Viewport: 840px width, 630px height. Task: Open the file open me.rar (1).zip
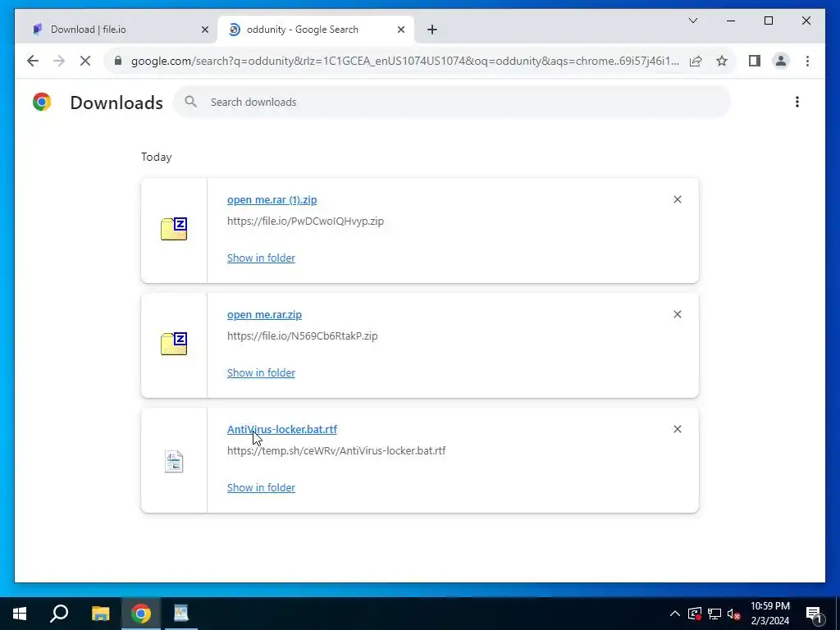[272, 199]
